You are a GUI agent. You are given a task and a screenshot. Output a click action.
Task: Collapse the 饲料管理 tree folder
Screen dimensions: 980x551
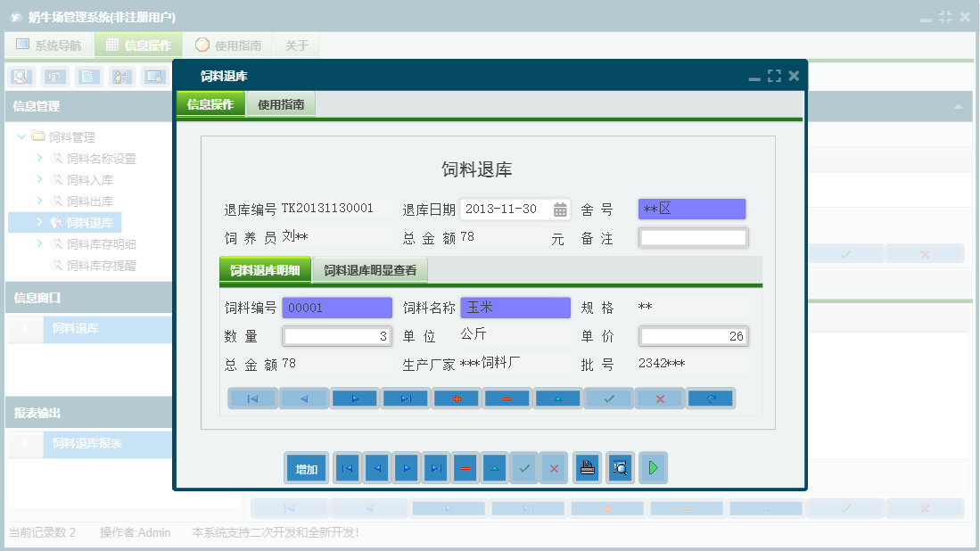[21, 137]
